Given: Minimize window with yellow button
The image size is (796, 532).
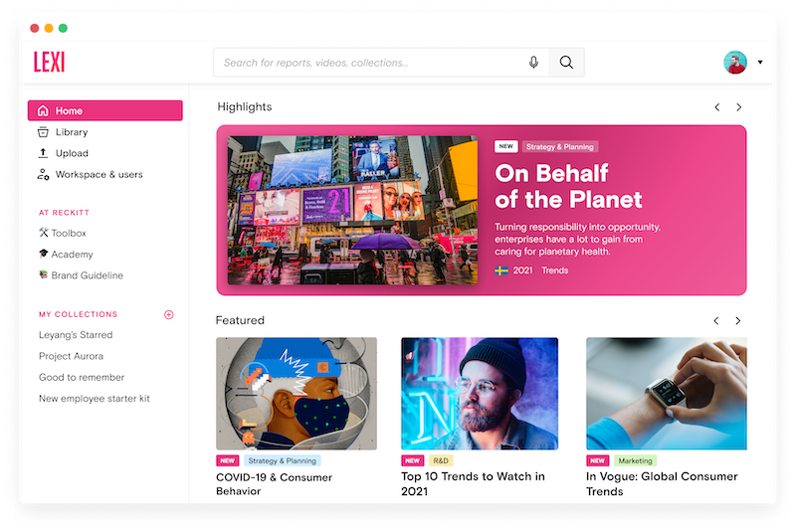Looking at the screenshot, I should pyautogui.click(x=49, y=28).
